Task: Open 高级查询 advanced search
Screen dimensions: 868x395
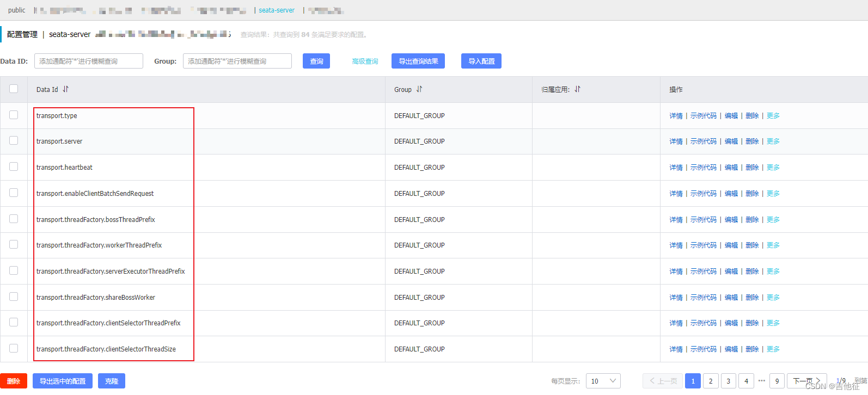Action: (365, 61)
